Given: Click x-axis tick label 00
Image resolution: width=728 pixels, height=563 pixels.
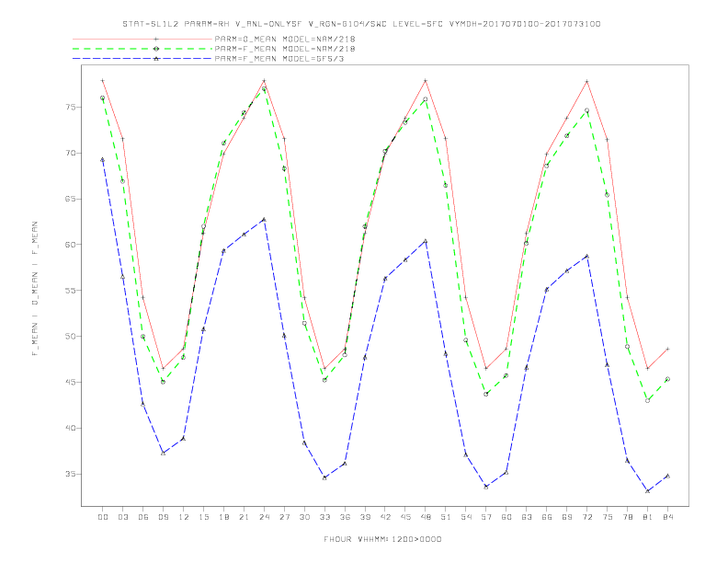Looking at the screenshot, I should pos(103,517).
